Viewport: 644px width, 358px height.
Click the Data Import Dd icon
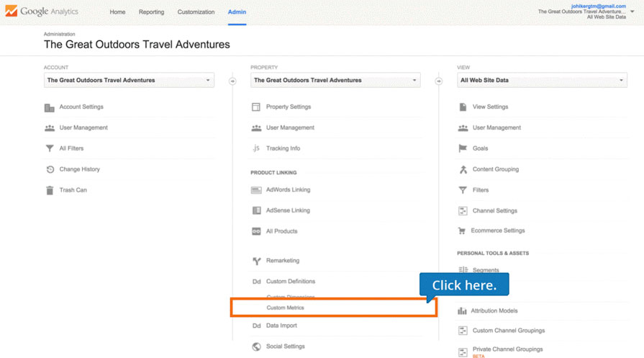256,326
